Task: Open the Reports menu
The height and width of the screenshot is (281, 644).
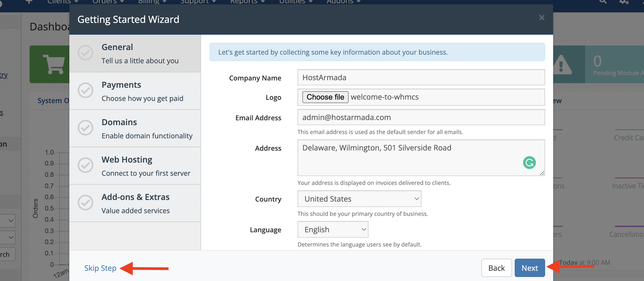Action: [x=248, y=2]
